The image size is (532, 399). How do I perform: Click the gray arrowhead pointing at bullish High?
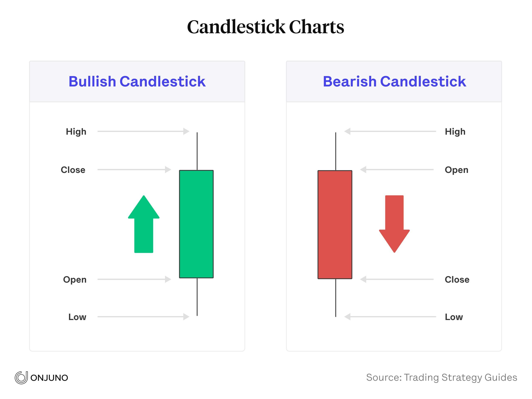pos(186,131)
